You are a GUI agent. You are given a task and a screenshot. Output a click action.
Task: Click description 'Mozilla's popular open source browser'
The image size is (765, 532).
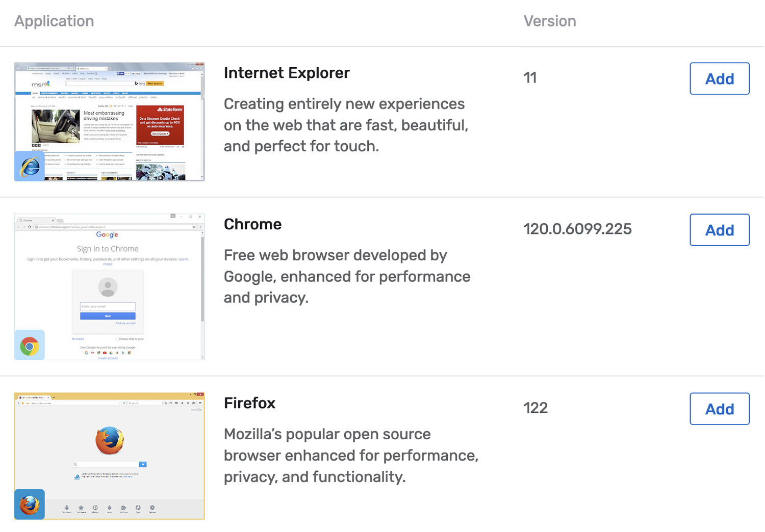click(351, 456)
